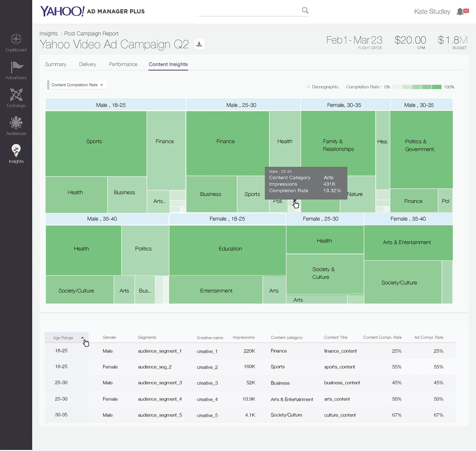Click the darkest completion rate legend swatch
Screen dimensions: 476x451
[x=437, y=87]
